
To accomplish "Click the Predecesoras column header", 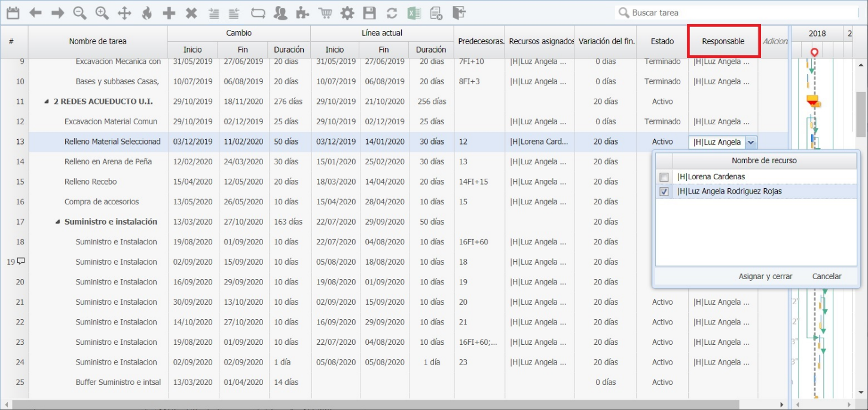I will tap(479, 41).
